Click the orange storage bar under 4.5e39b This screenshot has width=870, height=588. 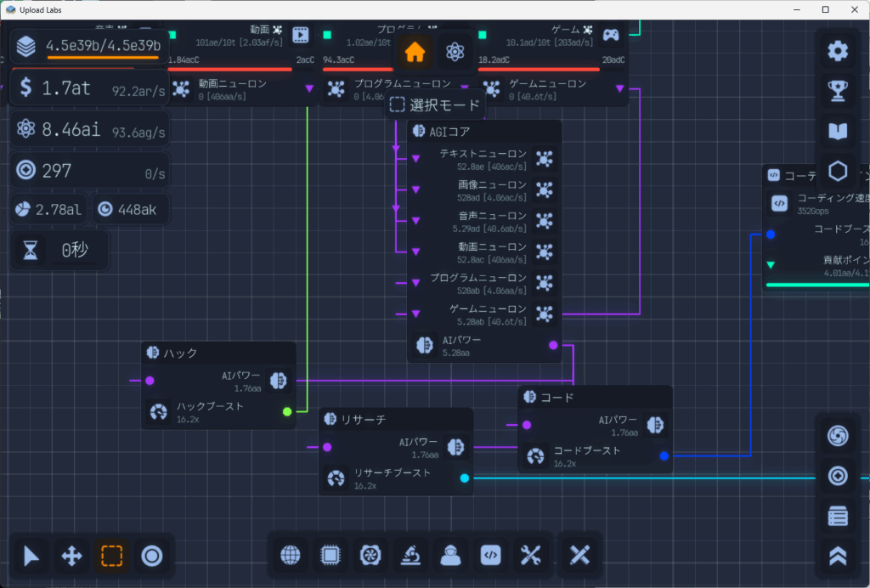pyautogui.click(x=104, y=60)
